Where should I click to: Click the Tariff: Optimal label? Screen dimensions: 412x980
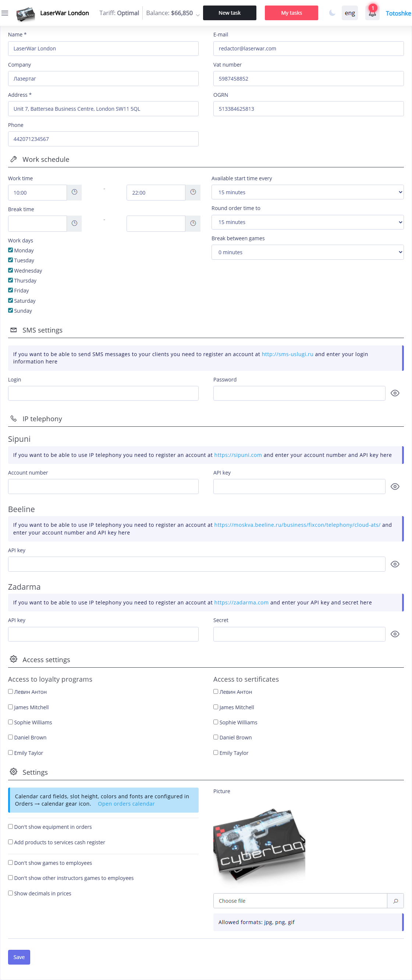[119, 13]
